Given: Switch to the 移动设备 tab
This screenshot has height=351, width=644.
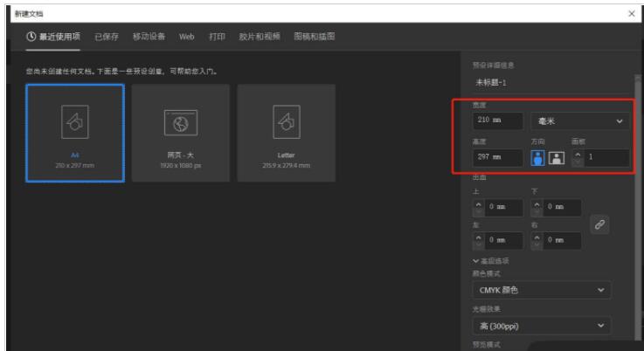Looking at the screenshot, I should pos(149,36).
